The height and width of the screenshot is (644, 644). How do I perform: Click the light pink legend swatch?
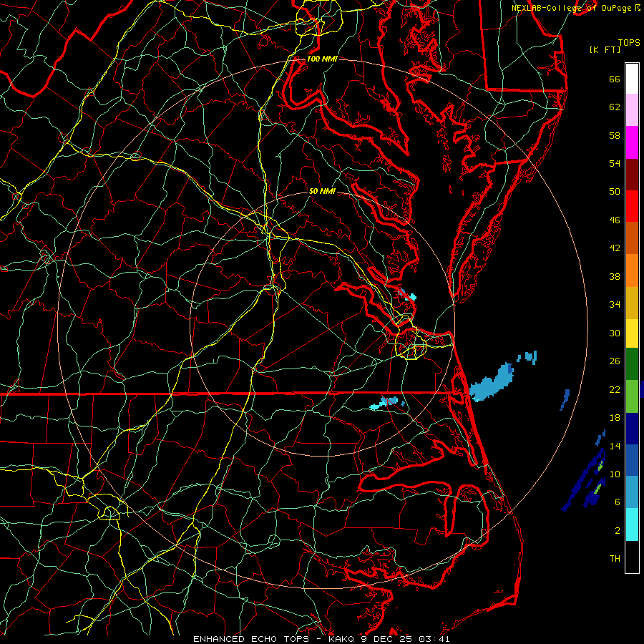pyautogui.click(x=632, y=109)
